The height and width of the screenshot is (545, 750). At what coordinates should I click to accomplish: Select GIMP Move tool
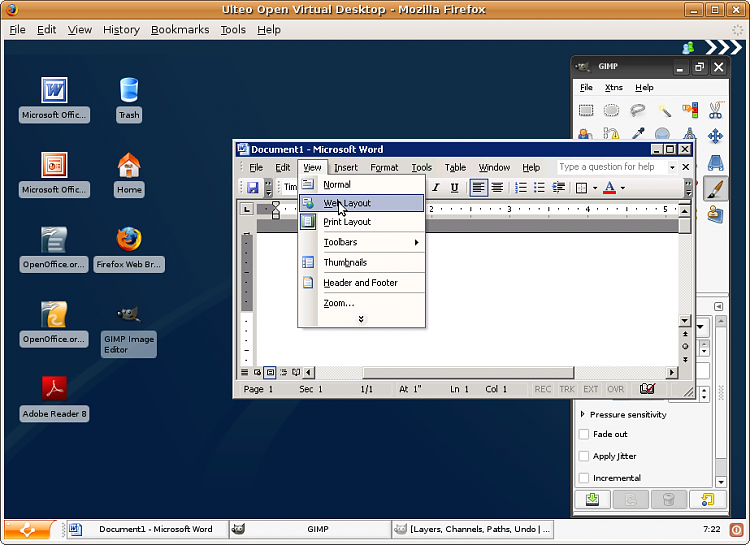[716, 136]
